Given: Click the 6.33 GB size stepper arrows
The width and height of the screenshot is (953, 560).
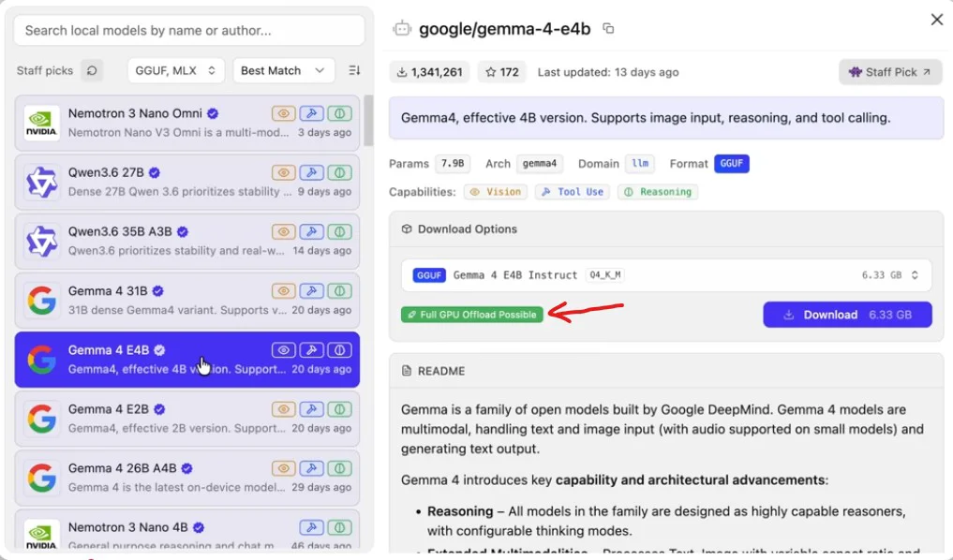Looking at the screenshot, I should tap(914, 275).
